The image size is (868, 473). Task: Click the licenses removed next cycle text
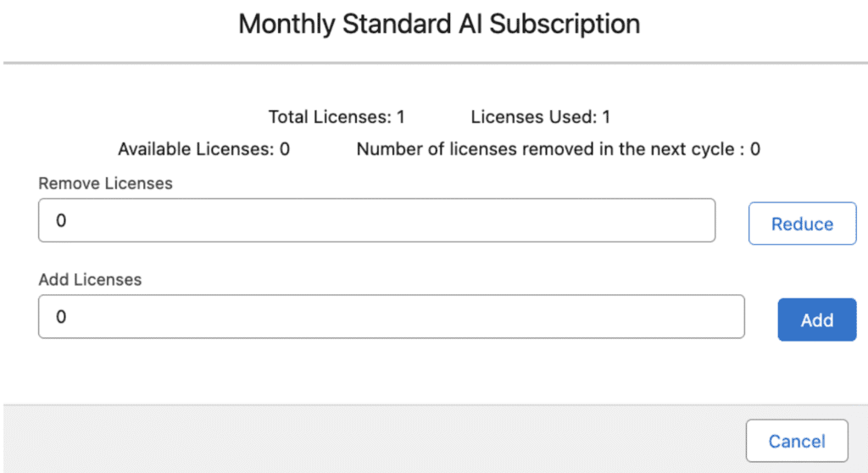tap(558, 149)
